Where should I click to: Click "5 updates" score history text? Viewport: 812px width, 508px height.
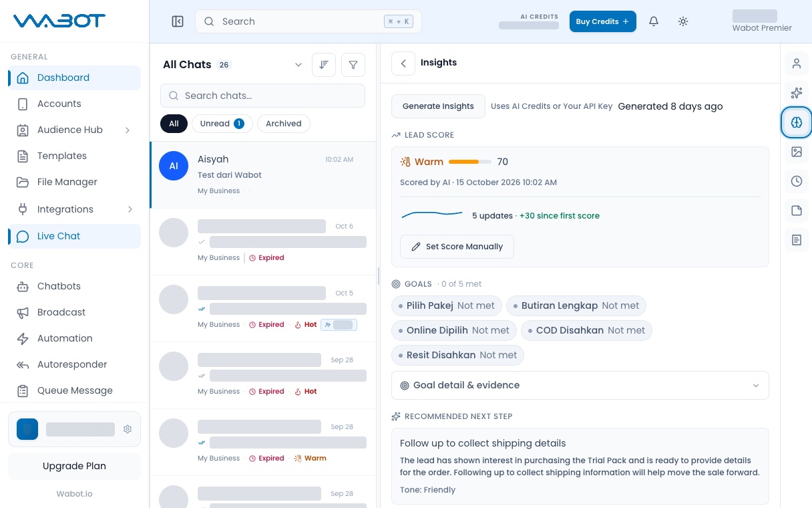[492, 216]
